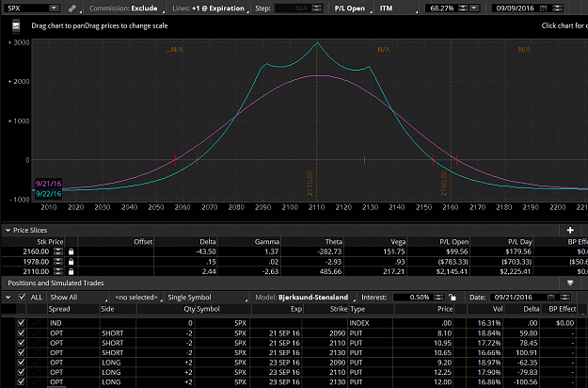This screenshot has width=588, height=388.
Task: Adjust the 1978.00 stock price stepper
Action: coord(58,262)
